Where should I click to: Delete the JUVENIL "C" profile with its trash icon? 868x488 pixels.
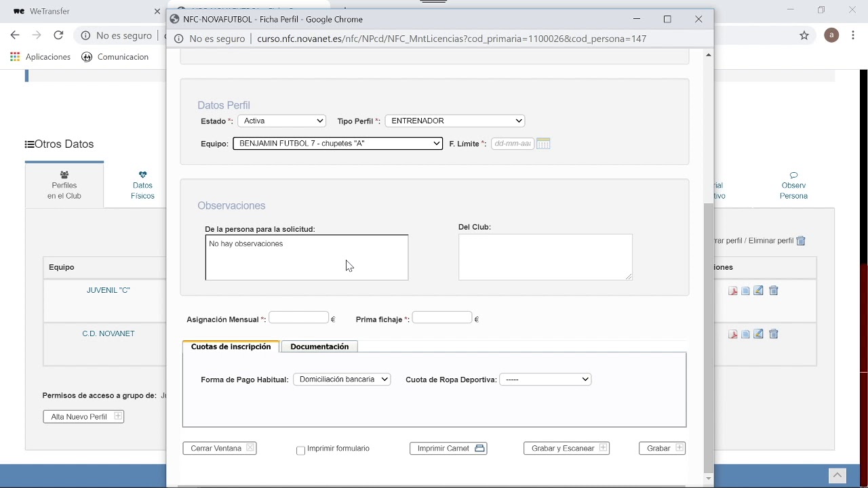point(774,291)
